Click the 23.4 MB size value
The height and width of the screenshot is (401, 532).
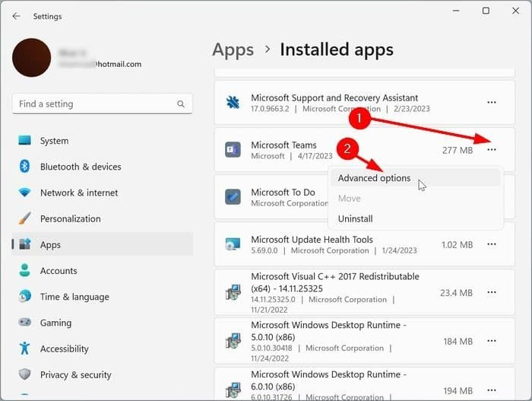click(x=456, y=293)
